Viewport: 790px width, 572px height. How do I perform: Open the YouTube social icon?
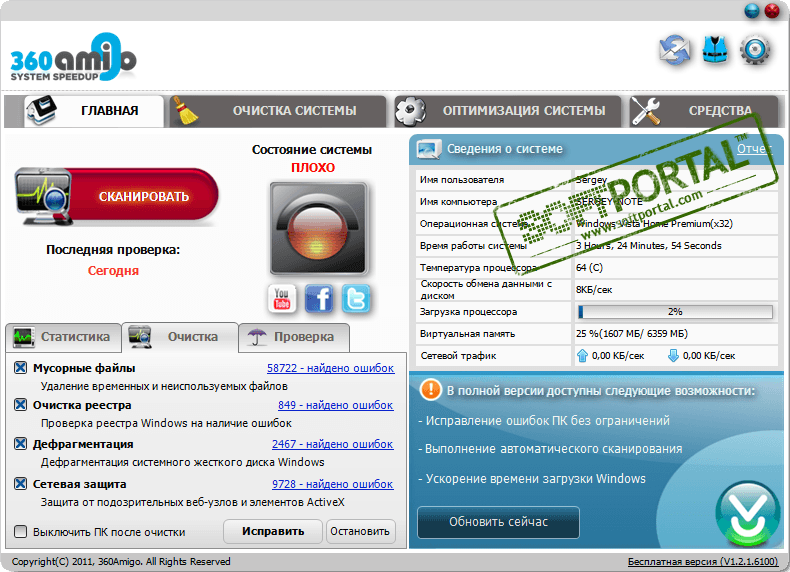pyautogui.click(x=282, y=299)
